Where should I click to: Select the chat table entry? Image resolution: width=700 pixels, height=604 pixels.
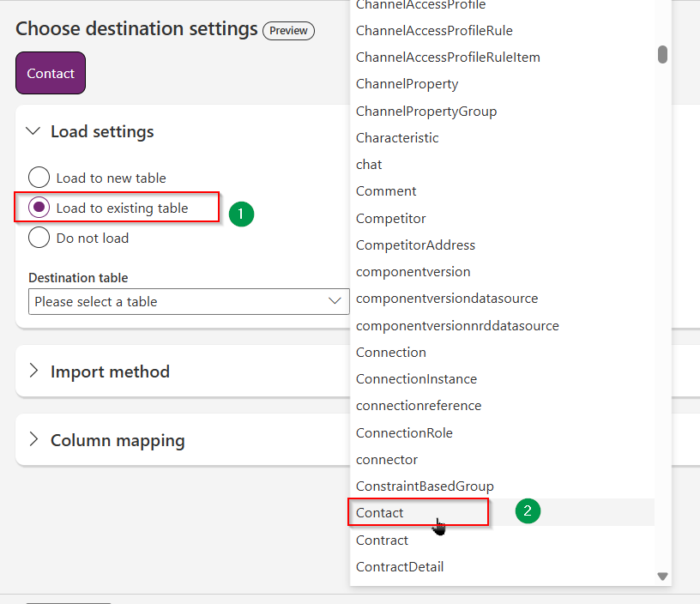pos(502,164)
